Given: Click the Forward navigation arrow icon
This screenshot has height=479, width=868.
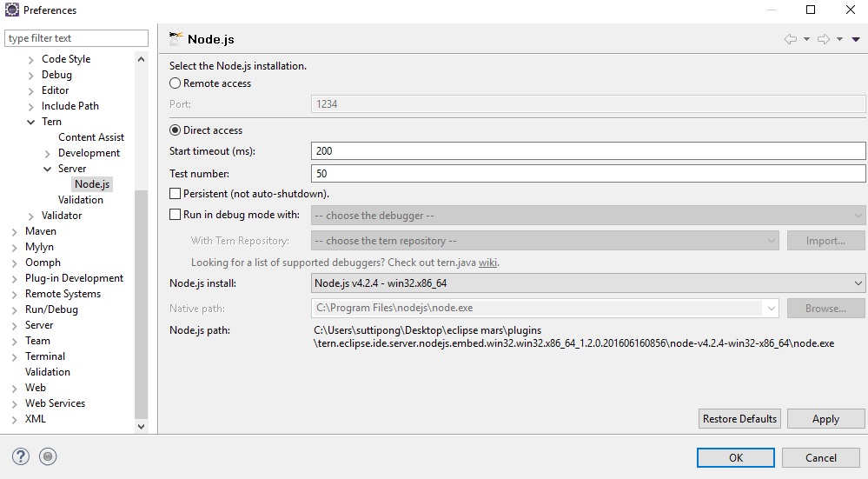Looking at the screenshot, I should (x=824, y=39).
